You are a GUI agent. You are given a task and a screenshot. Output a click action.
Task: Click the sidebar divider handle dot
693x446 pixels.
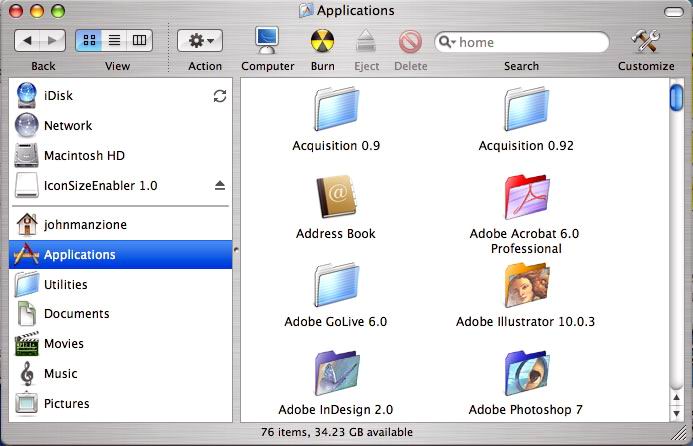236,250
